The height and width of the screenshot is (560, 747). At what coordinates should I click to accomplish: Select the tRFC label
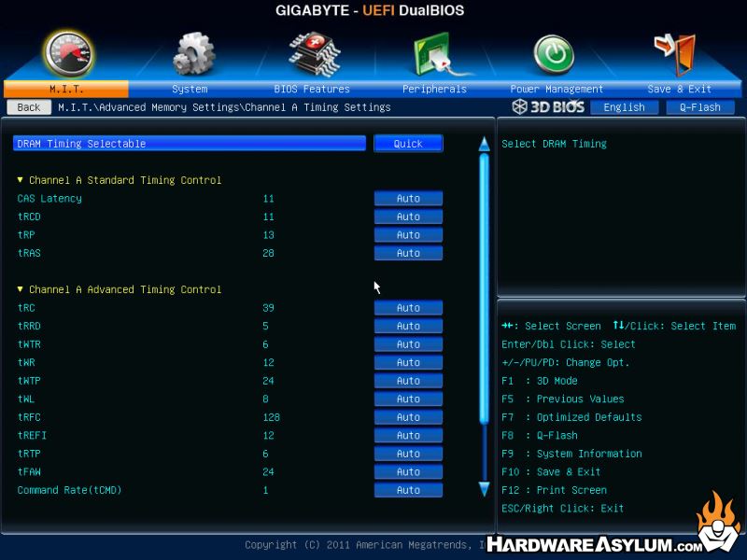pyautogui.click(x=29, y=417)
